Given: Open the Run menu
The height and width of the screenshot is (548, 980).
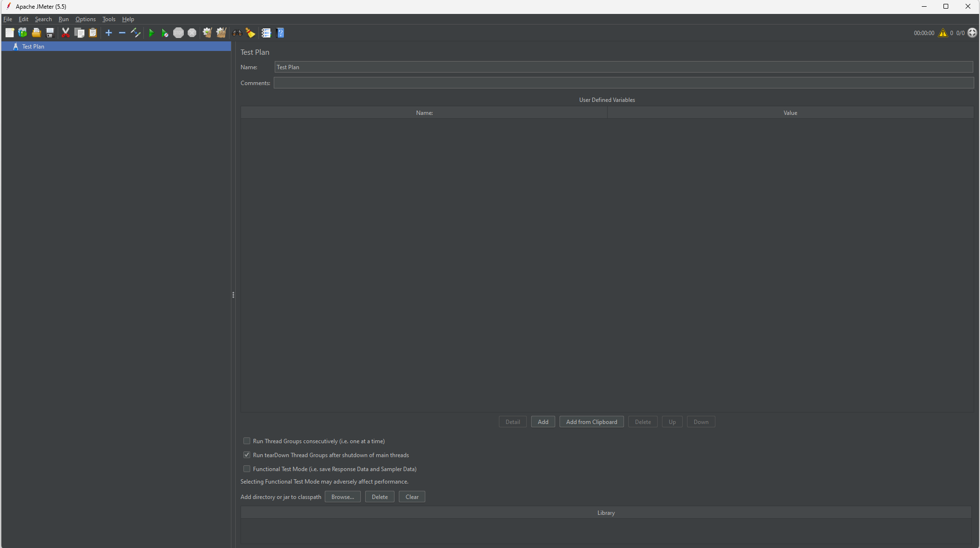Looking at the screenshot, I should (64, 19).
